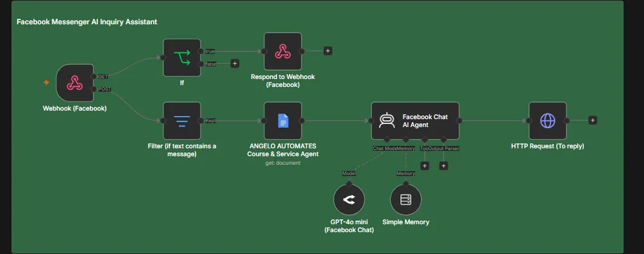
Task: Add a node after Respond to Webhook
Action: pyautogui.click(x=327, y=51)
